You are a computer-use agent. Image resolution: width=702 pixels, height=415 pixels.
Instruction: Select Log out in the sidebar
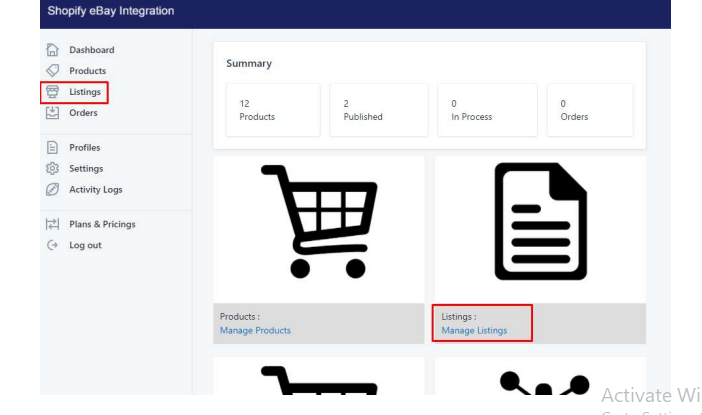pyautogui.click(x=85, y=245)
